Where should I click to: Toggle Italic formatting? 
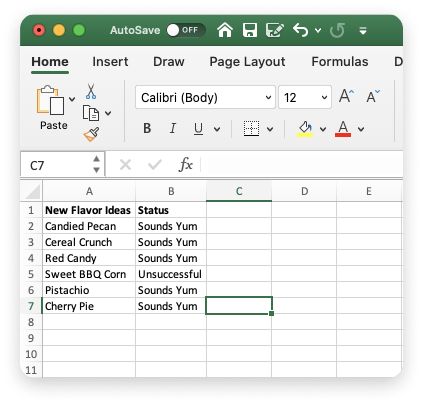click(x=173, y=128)
